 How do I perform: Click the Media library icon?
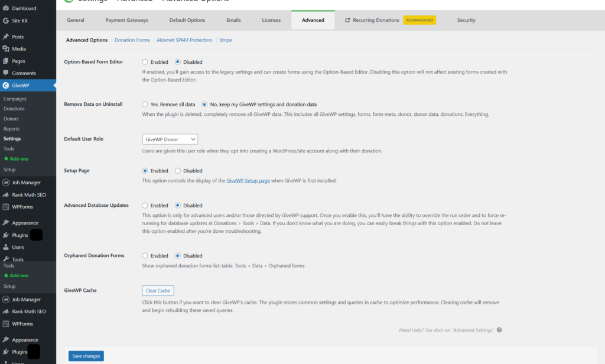click(x=6, y=48)
